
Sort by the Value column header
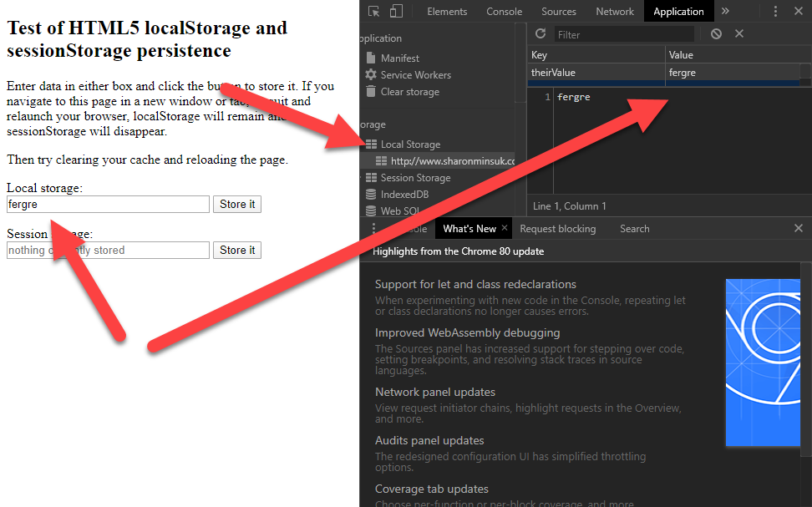click(x=738, y=55)
